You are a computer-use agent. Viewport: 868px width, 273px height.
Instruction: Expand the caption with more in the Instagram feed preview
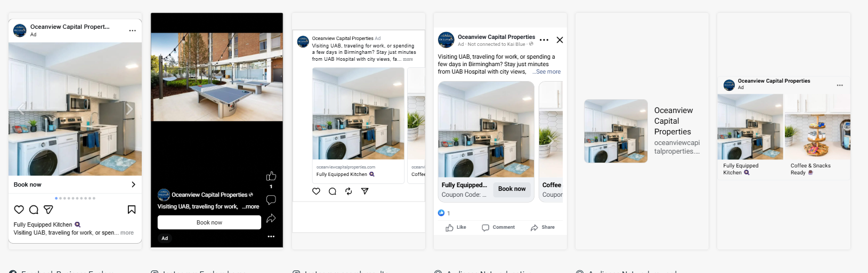click(x=127, y=232)
